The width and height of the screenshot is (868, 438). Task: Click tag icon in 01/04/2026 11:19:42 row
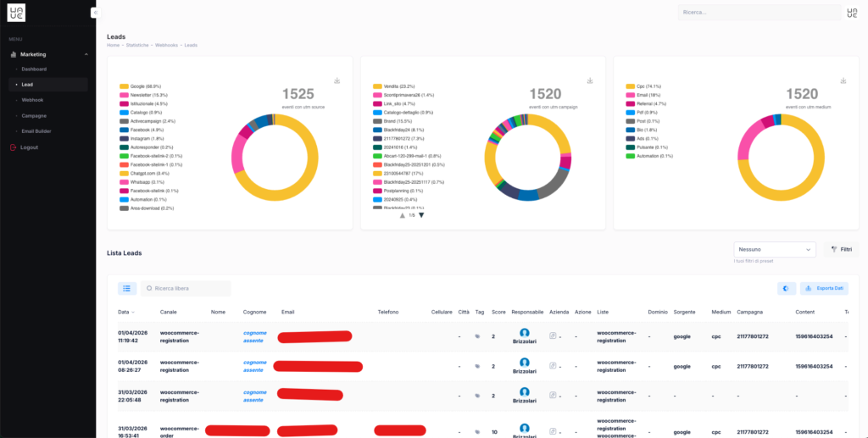click(x=477, y=336)
